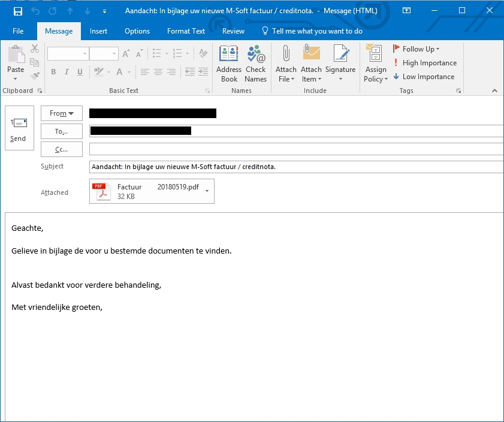Collapse the ribbon with the chevron

click(x=494, y=91)
